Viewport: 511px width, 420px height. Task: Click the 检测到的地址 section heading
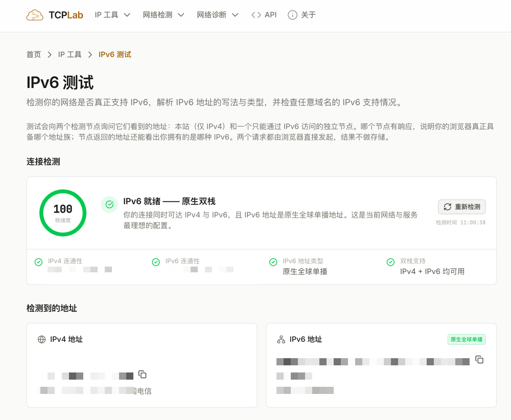pos(52,308)
